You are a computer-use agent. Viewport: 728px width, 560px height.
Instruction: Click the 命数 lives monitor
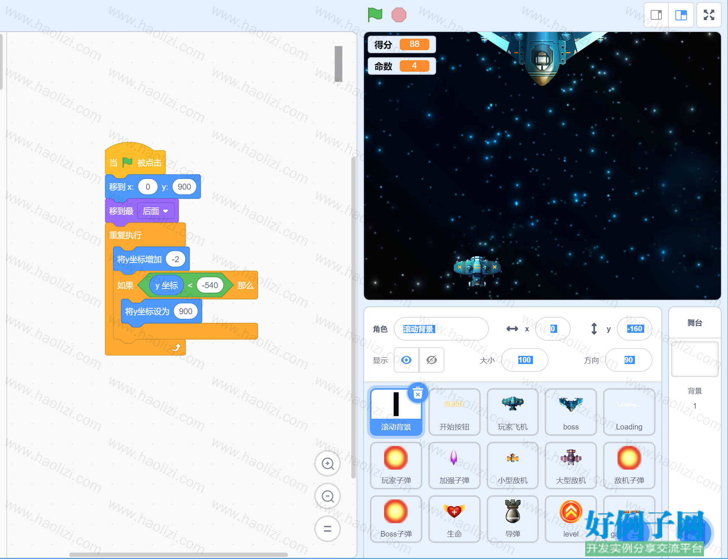pyautogui.click(x=402, y=66)
